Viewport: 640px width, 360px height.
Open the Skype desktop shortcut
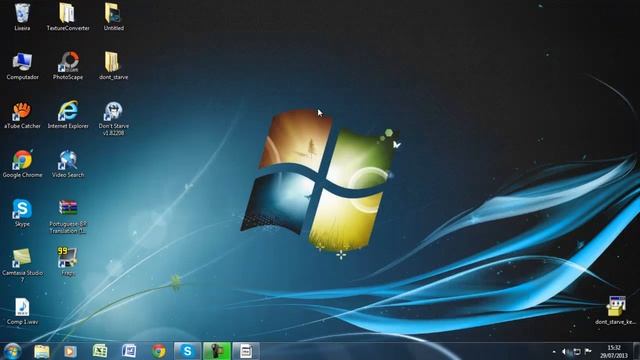coord(22,213)
